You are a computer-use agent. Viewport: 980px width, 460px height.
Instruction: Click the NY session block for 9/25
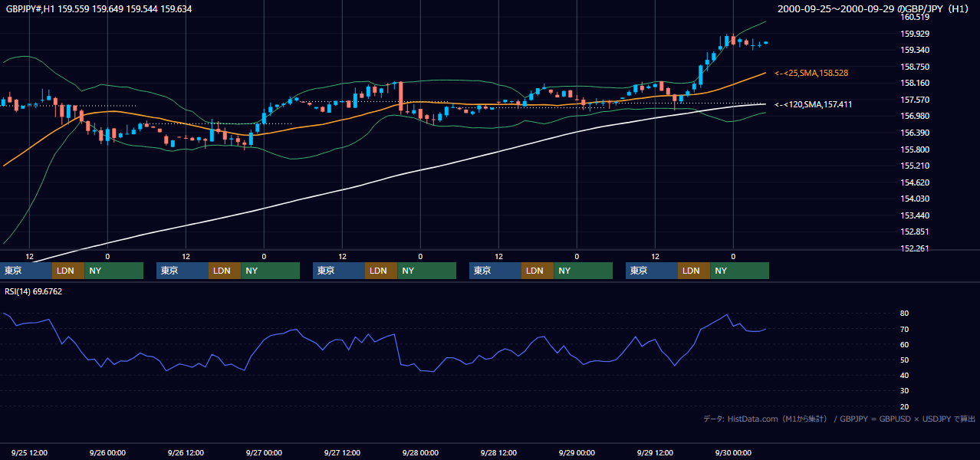[113, 271]
